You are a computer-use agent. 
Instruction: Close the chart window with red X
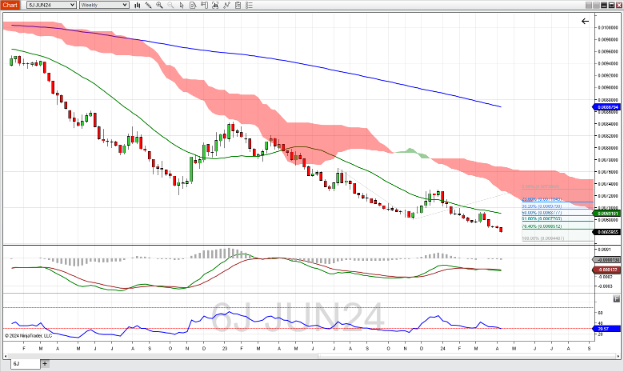tap(619, 5)
